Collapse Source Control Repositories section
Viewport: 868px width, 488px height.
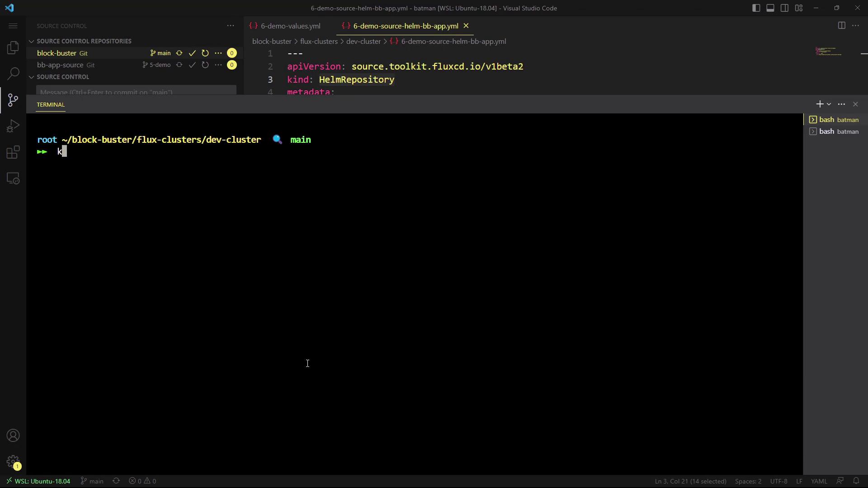(x=32, y=41)
